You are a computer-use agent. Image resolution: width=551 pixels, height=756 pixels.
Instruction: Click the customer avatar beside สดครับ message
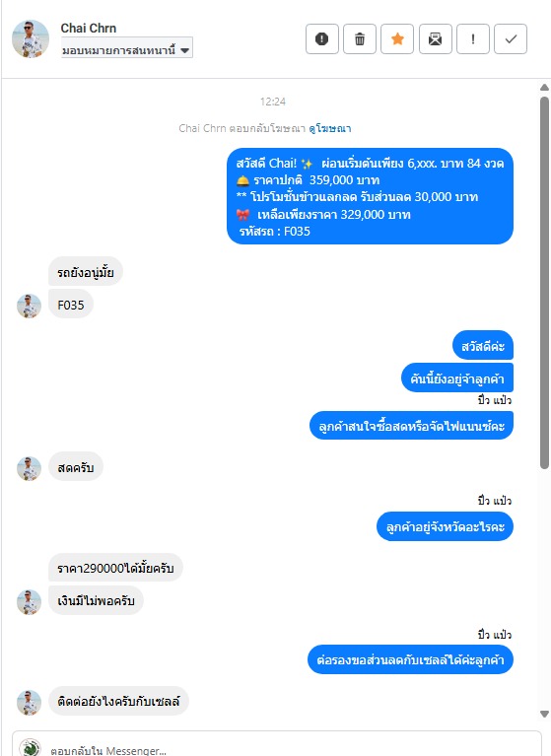(29, 468)
